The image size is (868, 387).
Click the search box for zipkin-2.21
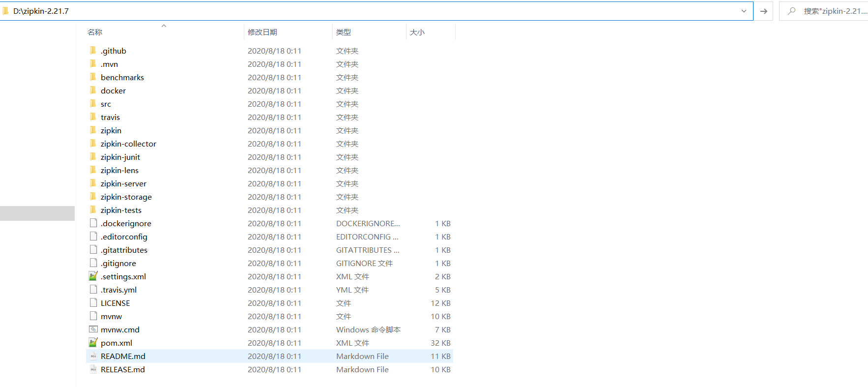coord(824,11)
